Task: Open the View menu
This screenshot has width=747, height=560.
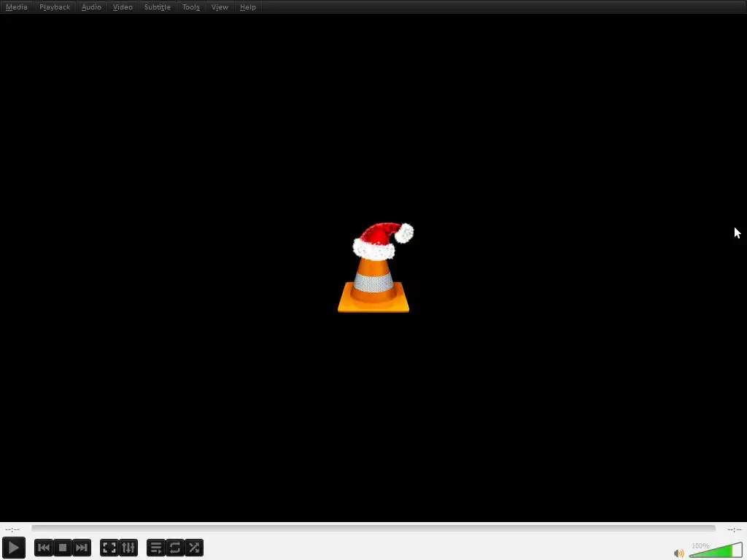Action: click(x=220, y=7)
